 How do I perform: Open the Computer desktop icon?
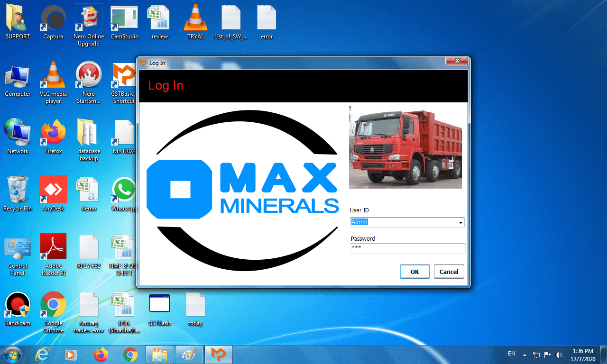18,80
